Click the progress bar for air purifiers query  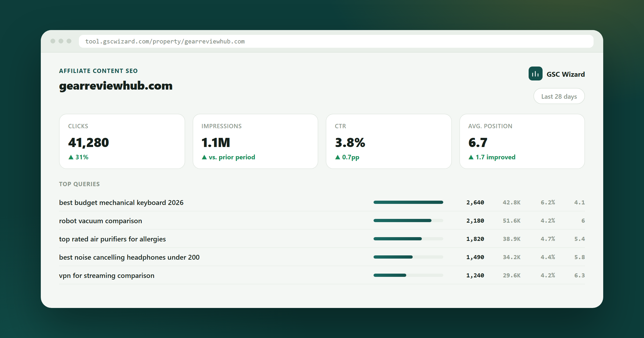(408, 239)
